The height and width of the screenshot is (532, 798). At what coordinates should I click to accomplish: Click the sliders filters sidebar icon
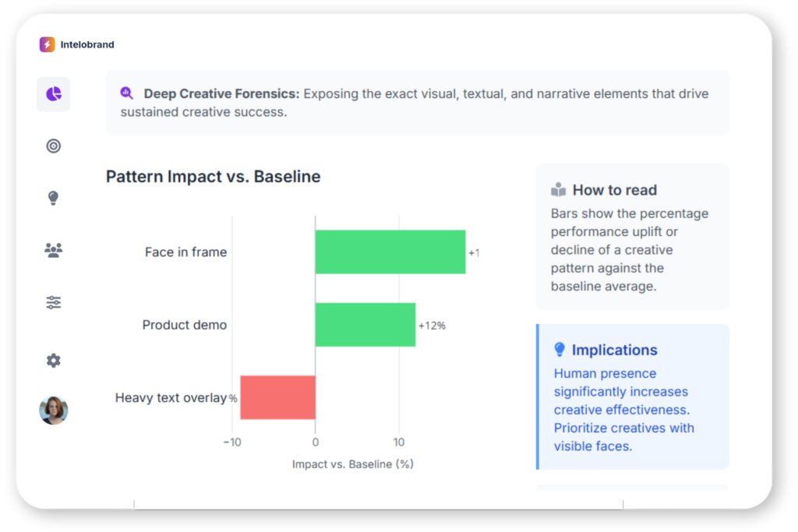point(53,302)
